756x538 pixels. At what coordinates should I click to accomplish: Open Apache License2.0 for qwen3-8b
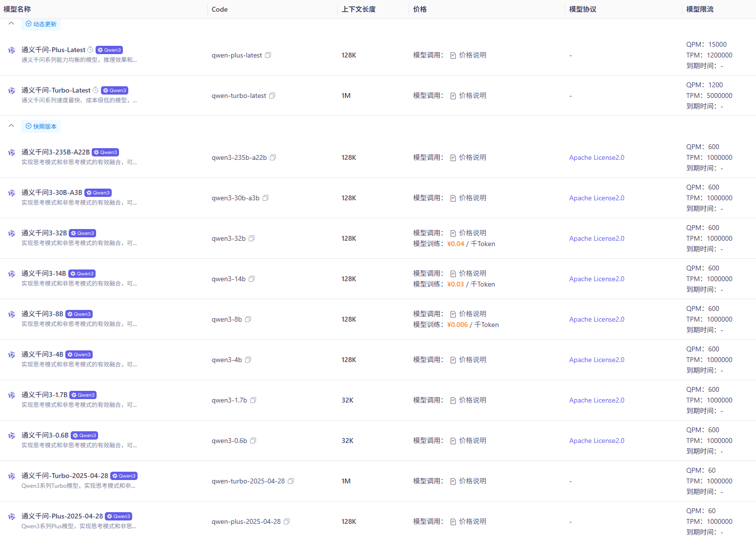597,319
